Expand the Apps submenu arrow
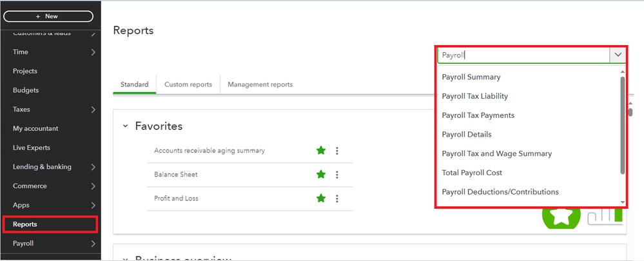This screenshot has width=644, height=261. point(93,206)
